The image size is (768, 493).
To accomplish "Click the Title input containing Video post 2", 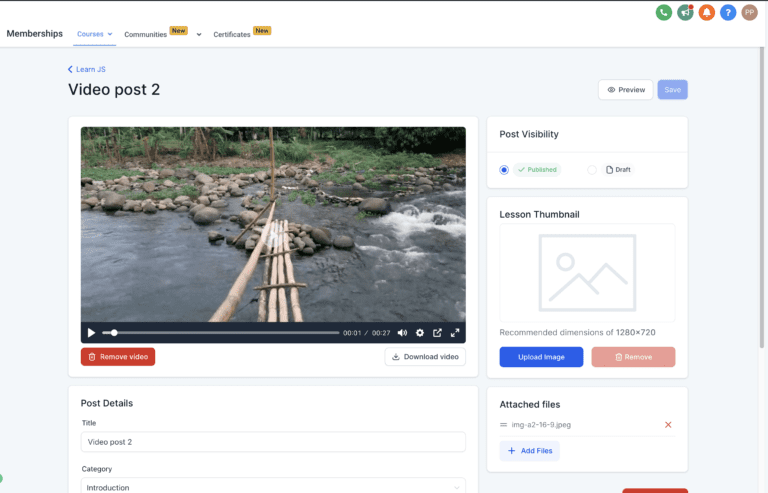I will (273, 442).
